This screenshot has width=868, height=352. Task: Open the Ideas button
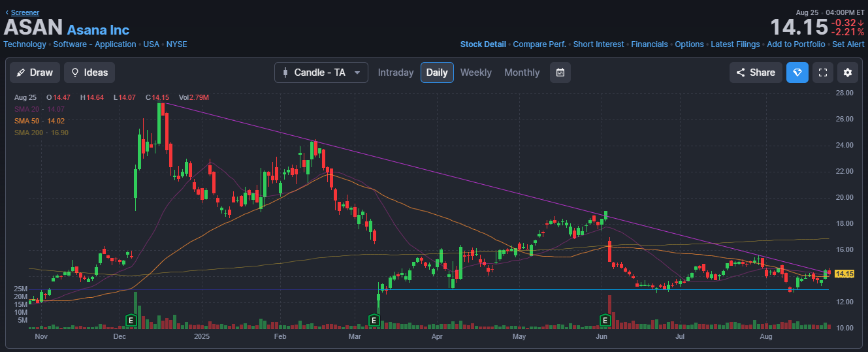pos(89,72)
